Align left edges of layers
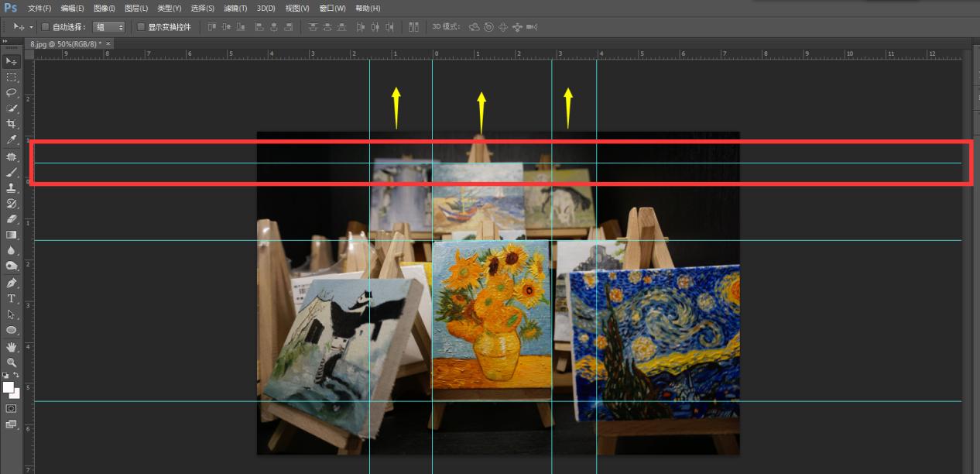980x474 pixels. (259, 27)
